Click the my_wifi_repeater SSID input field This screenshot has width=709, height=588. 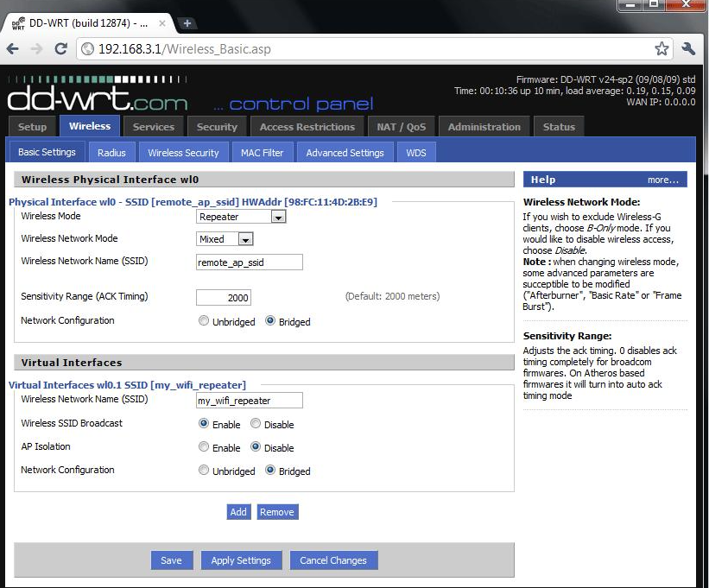coord(250,401)
